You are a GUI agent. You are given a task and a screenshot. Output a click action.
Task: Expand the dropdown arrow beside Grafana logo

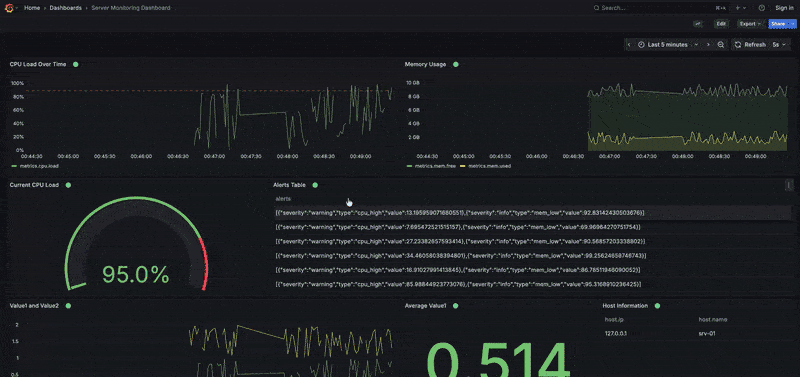pos(16,8)
